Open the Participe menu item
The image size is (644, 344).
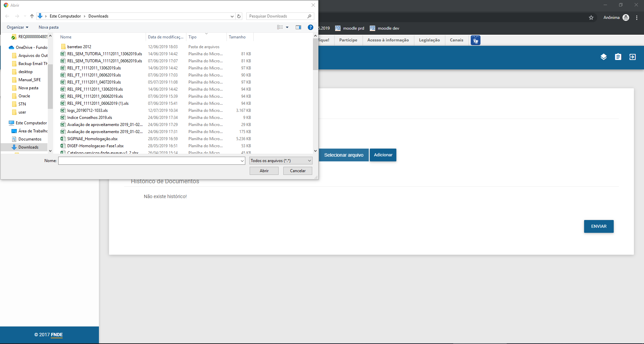[348, 40]
